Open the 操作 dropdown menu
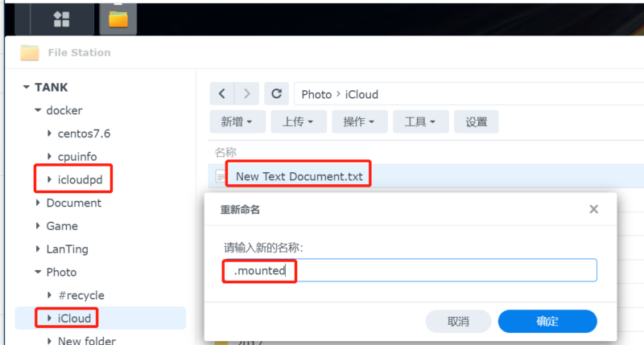644x345 pixels. coord(360,121)
